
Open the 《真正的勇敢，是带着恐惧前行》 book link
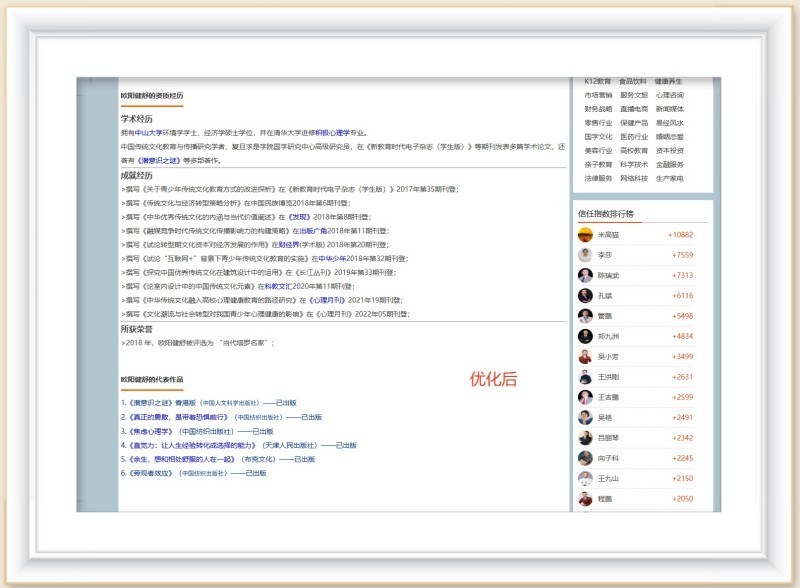coord(178,417)
